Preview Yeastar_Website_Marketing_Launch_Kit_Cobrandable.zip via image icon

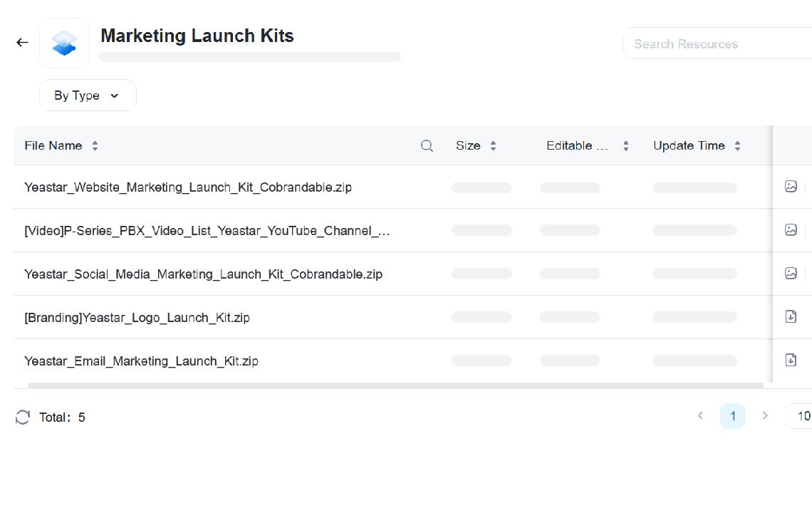791,187
